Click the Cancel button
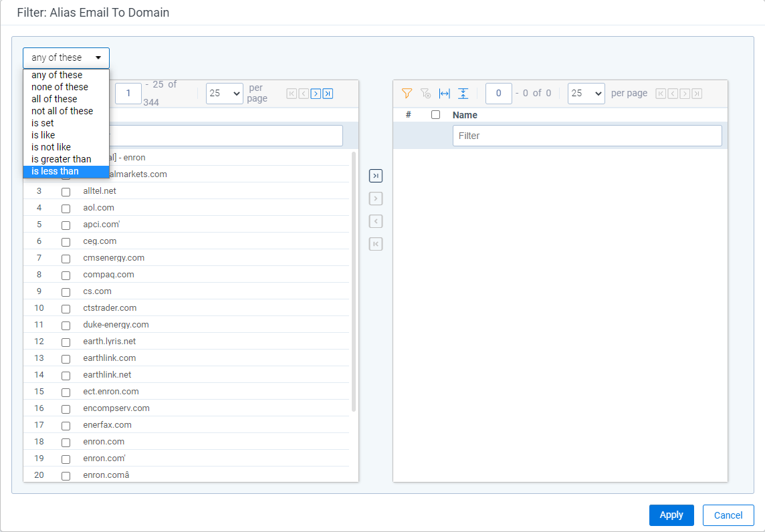This screenshot has height=532, width=765. point(728,515)
